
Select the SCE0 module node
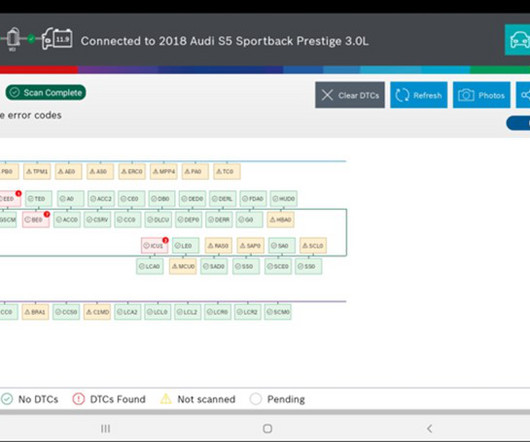pyautogui.click(x=278, y=267)
